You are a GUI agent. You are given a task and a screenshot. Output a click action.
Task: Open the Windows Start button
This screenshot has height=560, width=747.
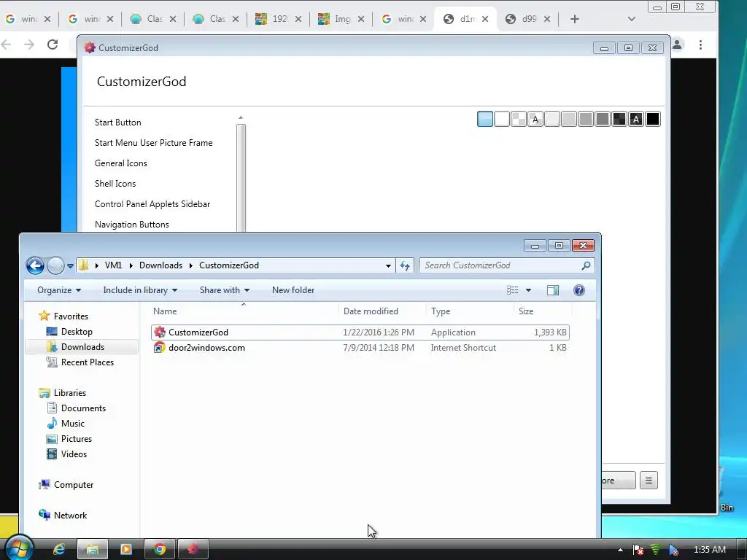point(18,549)
